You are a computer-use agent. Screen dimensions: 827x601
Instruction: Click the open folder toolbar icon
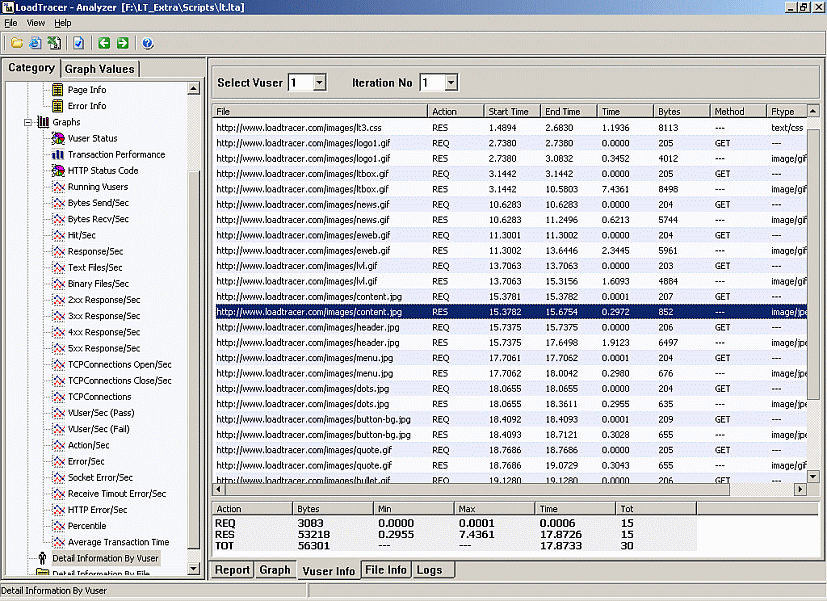(17, 43)
